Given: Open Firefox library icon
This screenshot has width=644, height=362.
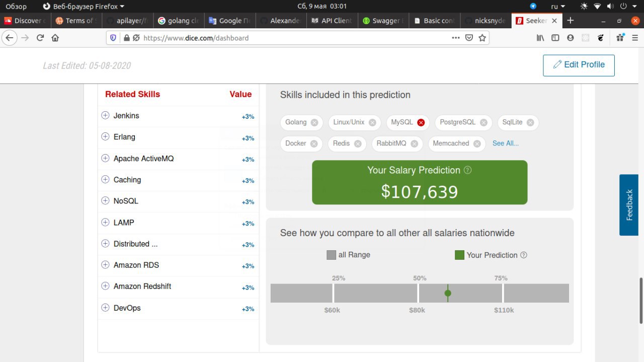Looking at the screenshot, I should pos(540,38).
